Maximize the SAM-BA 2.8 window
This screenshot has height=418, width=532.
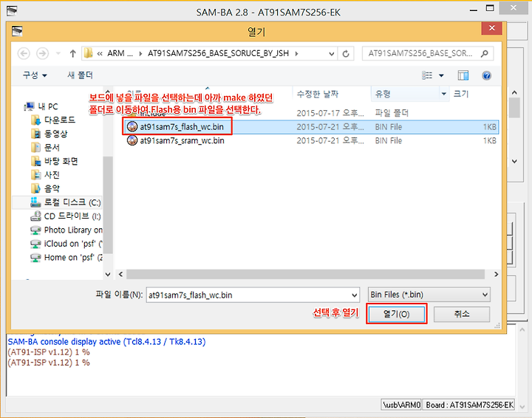[x=490, y=9]
